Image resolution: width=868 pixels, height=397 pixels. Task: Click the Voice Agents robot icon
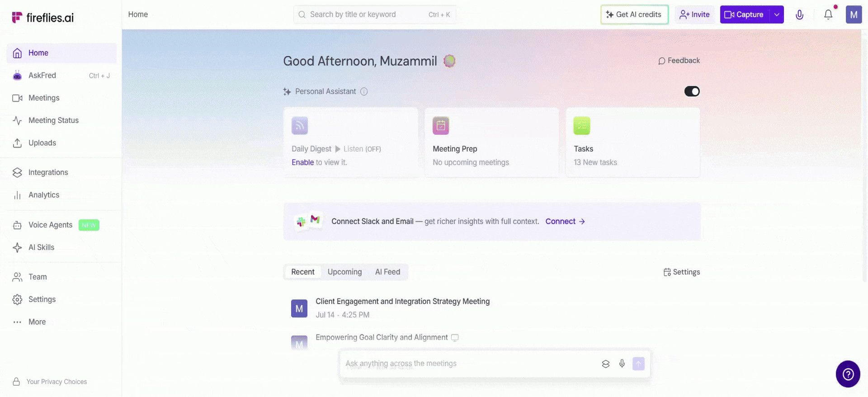coord(17,225)
